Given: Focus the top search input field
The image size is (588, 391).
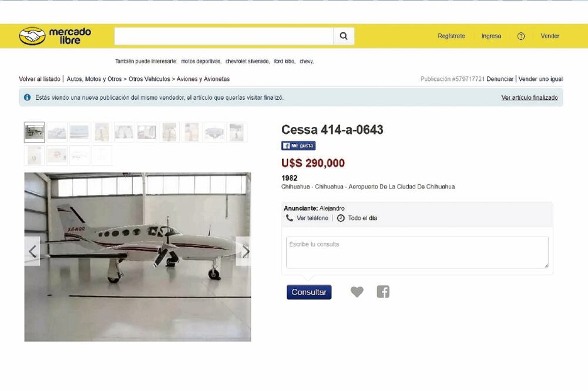Looking at the screenshot, I should (224, 36).
